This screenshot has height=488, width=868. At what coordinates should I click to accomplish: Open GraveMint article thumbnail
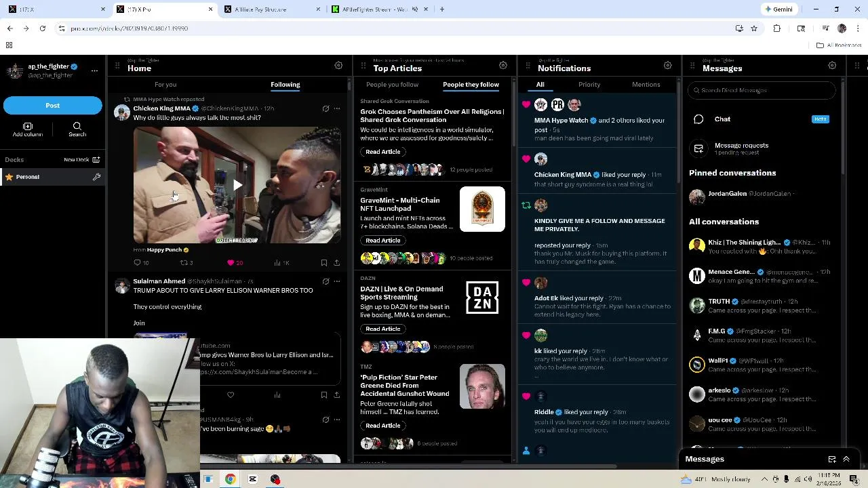pyautogui.click(x=482, y=209)
